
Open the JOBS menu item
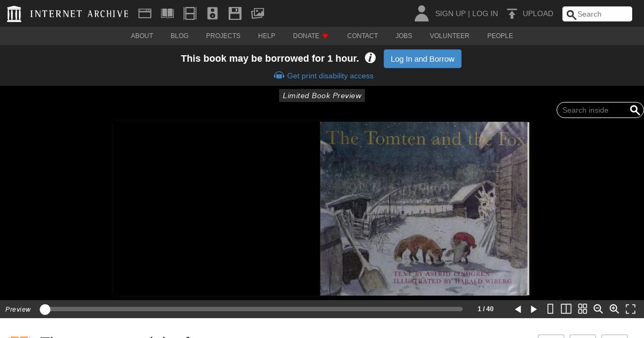coord(404,36)
